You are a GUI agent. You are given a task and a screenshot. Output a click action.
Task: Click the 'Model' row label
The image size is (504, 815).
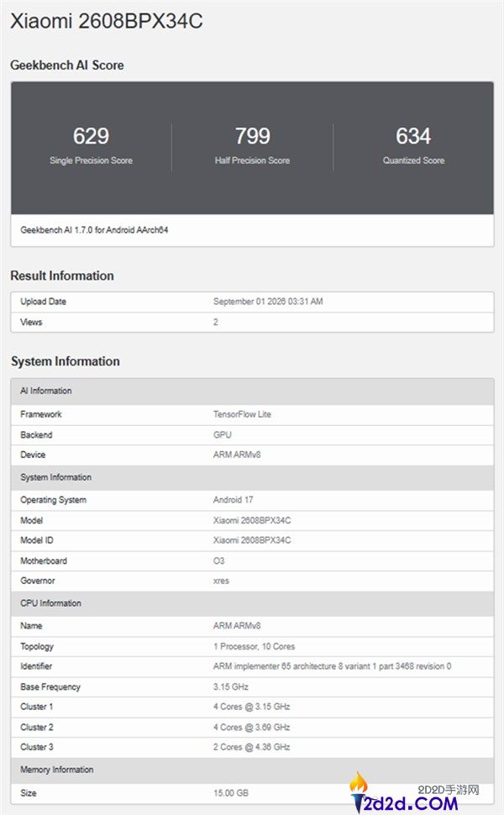tap(32, 520)
